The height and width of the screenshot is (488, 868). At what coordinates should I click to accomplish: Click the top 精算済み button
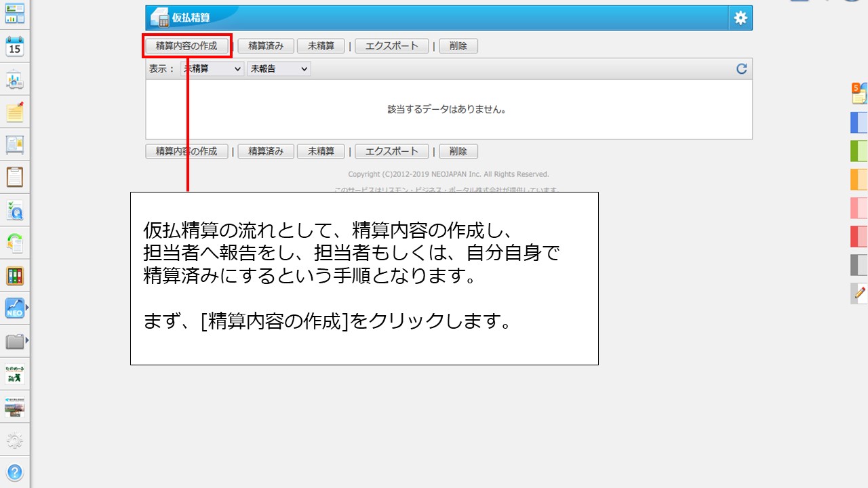[266, 46]
